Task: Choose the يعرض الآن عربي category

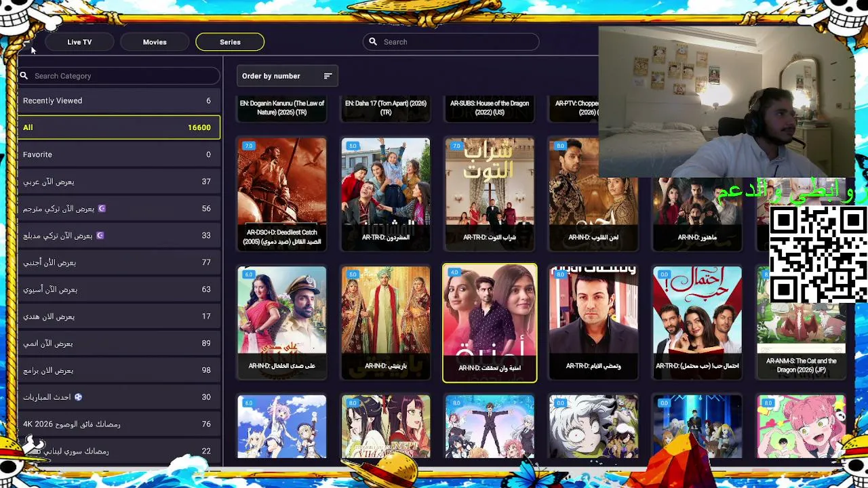Action: 119,182
